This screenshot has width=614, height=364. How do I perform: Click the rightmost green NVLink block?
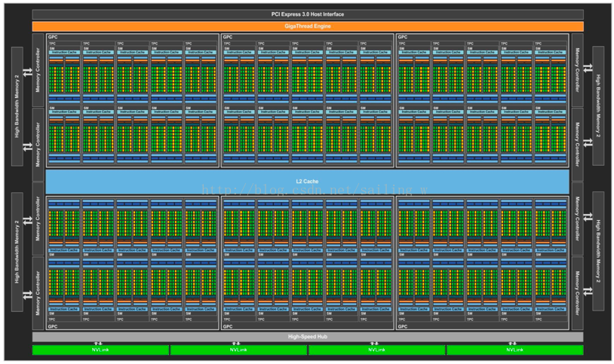pos(514,350)
